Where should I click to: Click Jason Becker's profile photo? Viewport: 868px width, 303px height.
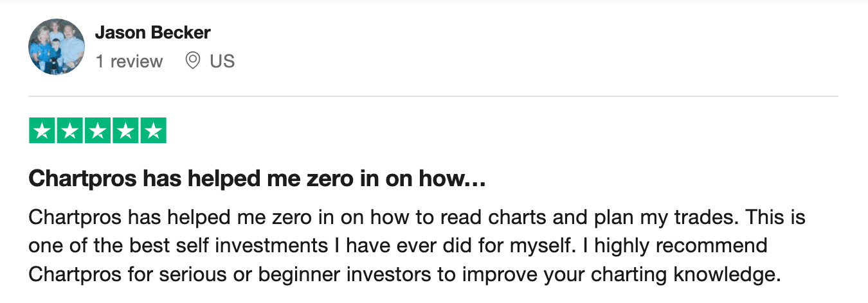pos(57,47)
